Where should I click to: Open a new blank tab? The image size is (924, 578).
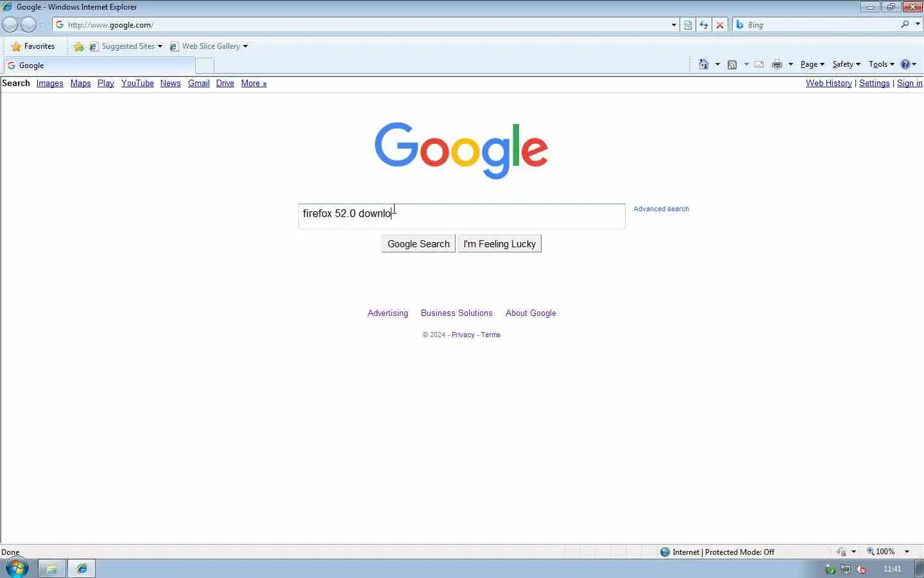tap(205, 66)
